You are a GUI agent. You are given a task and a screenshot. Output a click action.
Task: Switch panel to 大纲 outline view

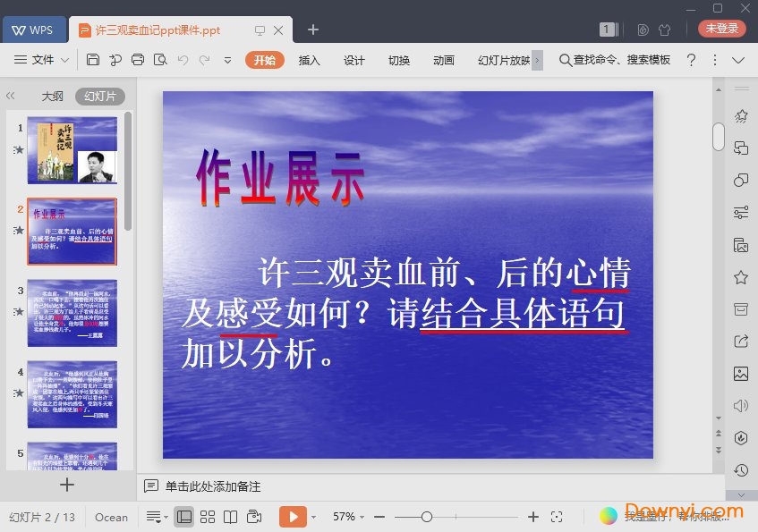(x=52, y=97)
